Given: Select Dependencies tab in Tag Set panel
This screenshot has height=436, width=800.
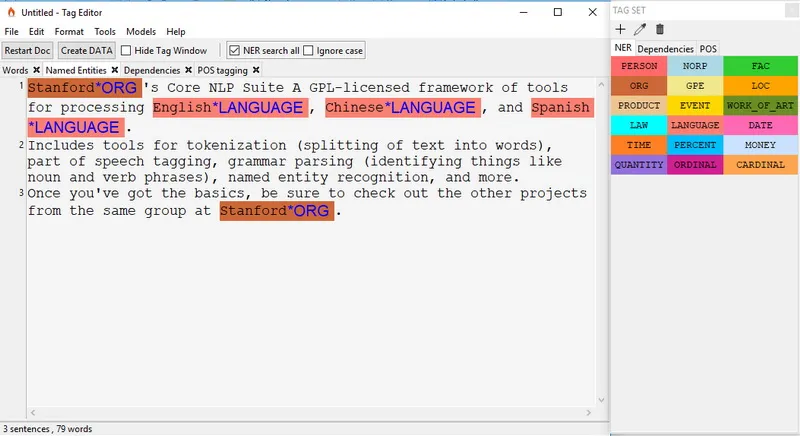Looking at the screenshot, I should click(665, 49).
